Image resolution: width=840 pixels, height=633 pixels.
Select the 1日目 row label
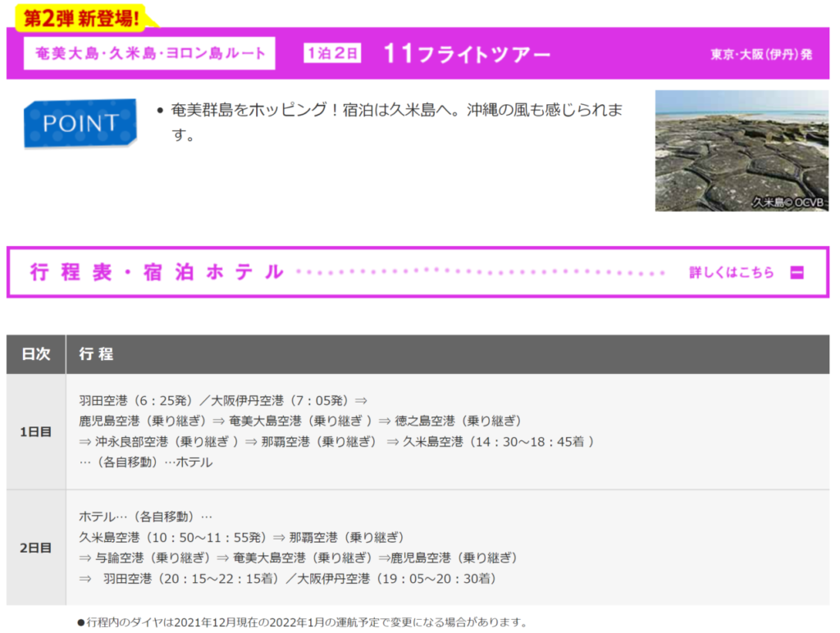[x=36, y=431]
